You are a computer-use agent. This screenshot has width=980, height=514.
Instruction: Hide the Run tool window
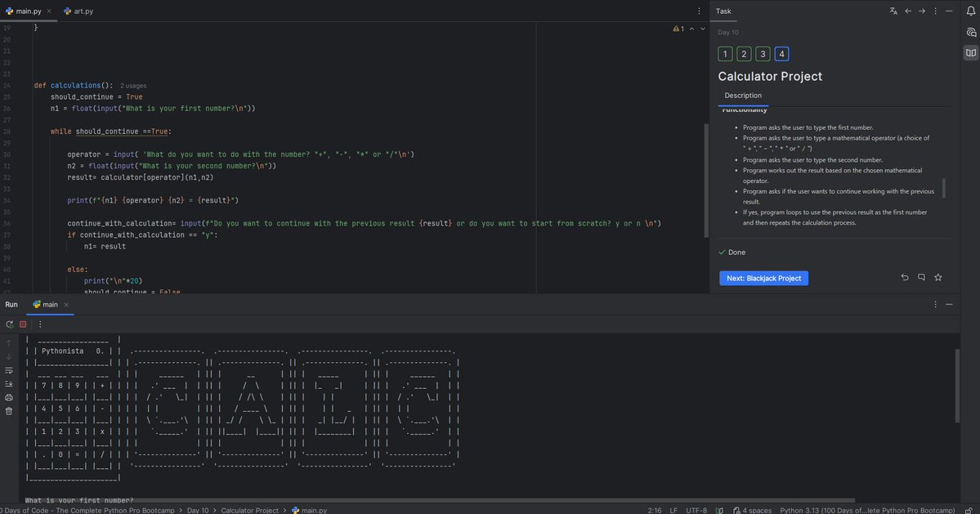[x=949, y=305]
